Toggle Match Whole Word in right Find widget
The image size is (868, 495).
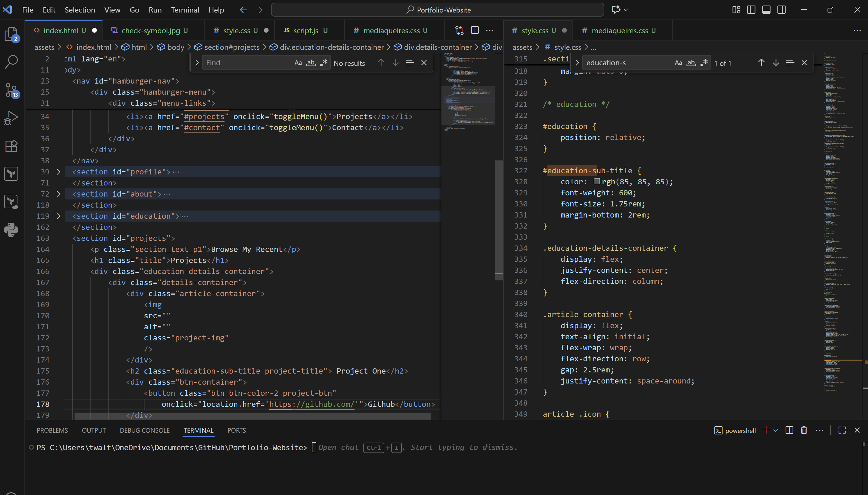click(691, 63)
